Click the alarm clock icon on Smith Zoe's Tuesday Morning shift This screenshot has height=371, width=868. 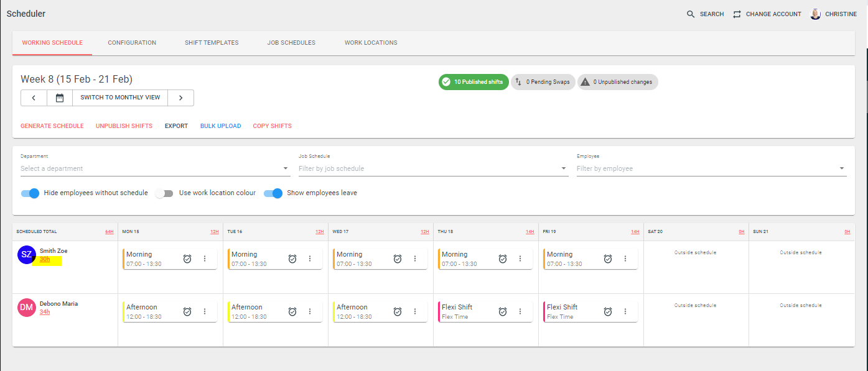pyautogui.click(x=292, y=259)
